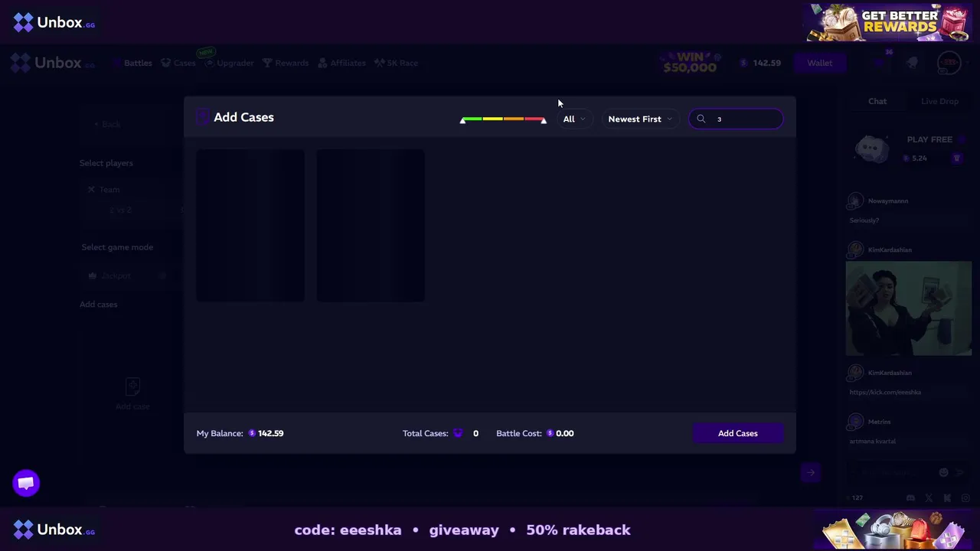Click the GET BETTER REWARDS banner
This screenshot has width=980, height=551.
tap(889, 22)
